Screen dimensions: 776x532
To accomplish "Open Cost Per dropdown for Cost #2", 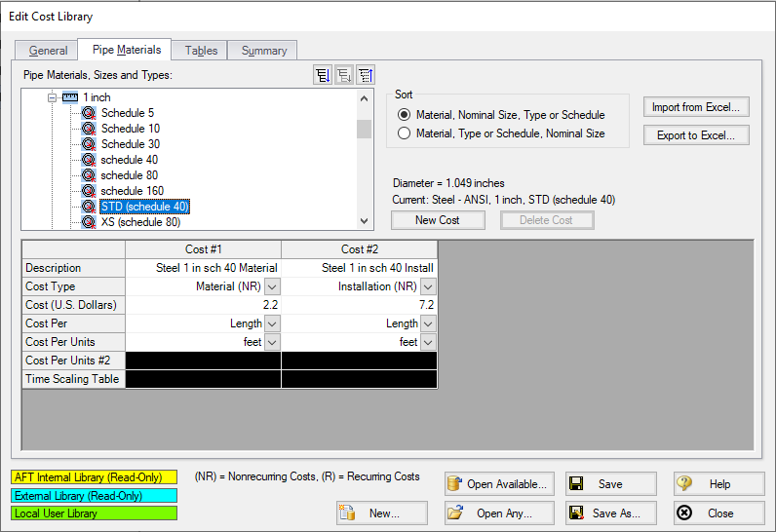I will tap(429, 323).
